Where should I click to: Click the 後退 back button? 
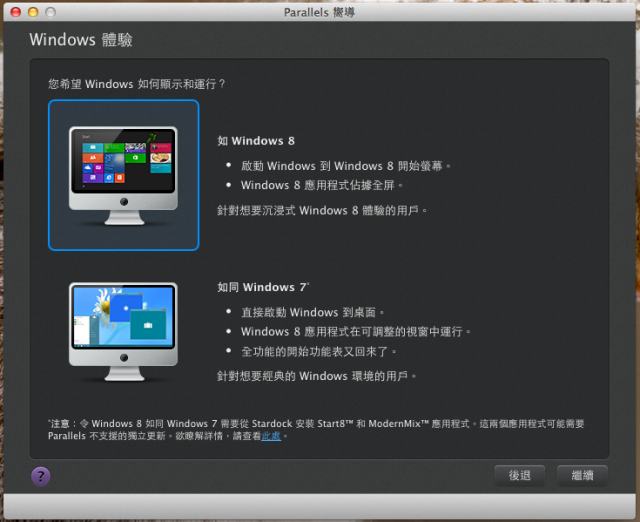click(519, 475)
